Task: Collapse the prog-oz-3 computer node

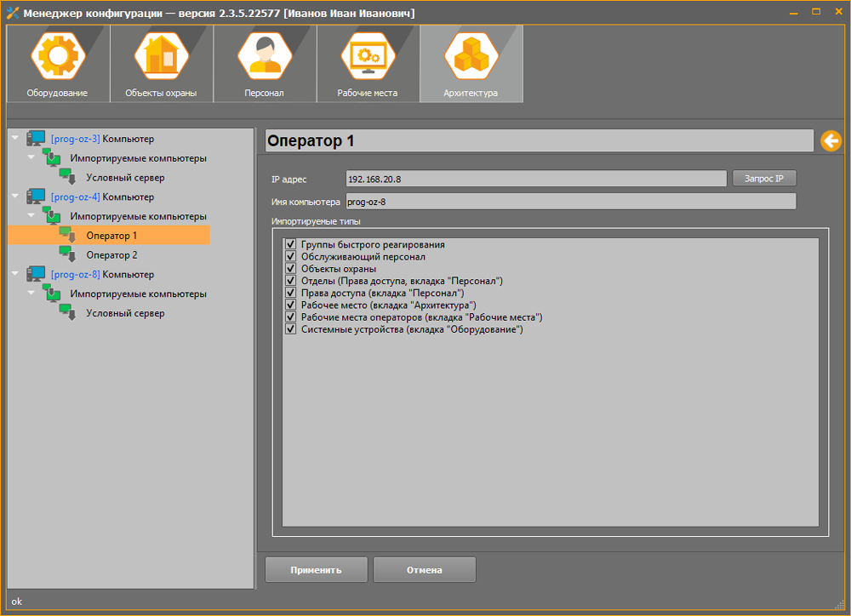Action: [15, 139]
